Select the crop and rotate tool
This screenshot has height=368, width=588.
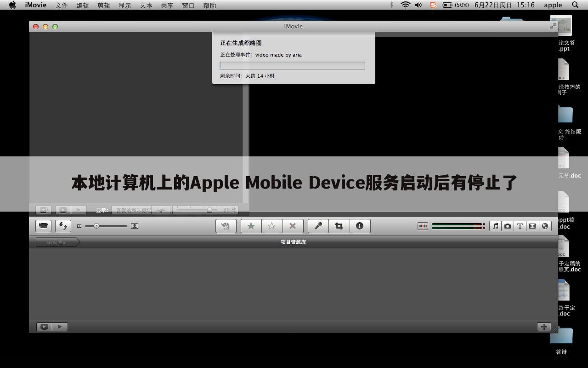tap(339, 226)
